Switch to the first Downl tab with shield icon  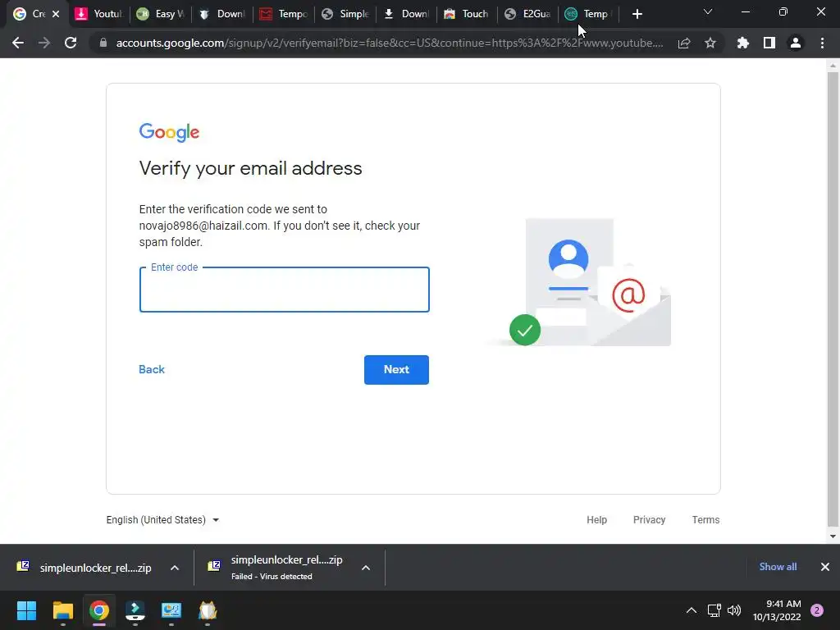coord(221,14)
